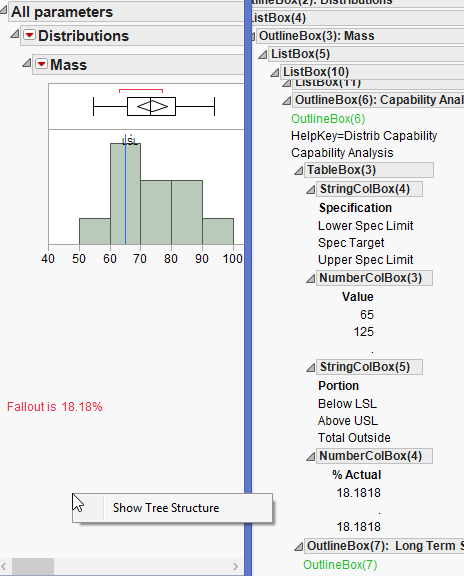Screen dimensions: 464x576
Task: Select the Below LSL row
Action: (347, 404)
